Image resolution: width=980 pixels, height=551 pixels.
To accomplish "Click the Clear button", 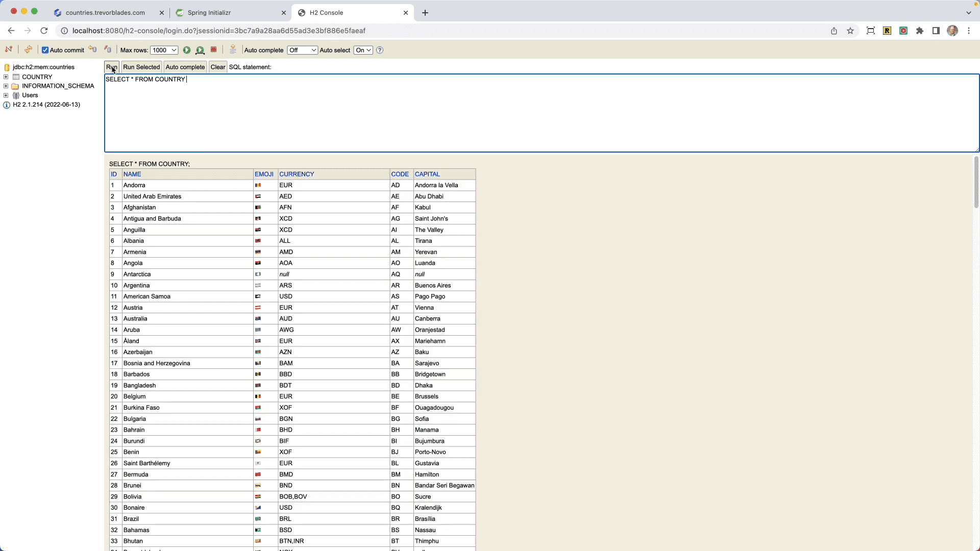I will (x=218, y=67).
